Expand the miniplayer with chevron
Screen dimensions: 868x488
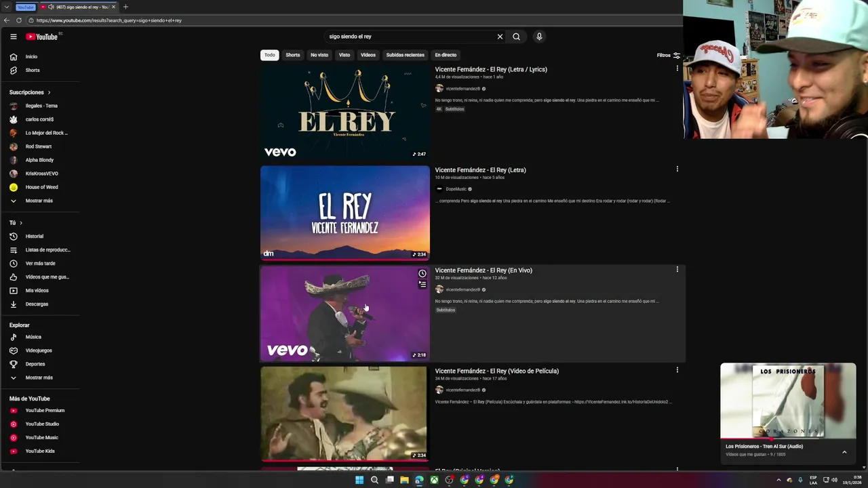pos(844,452)
